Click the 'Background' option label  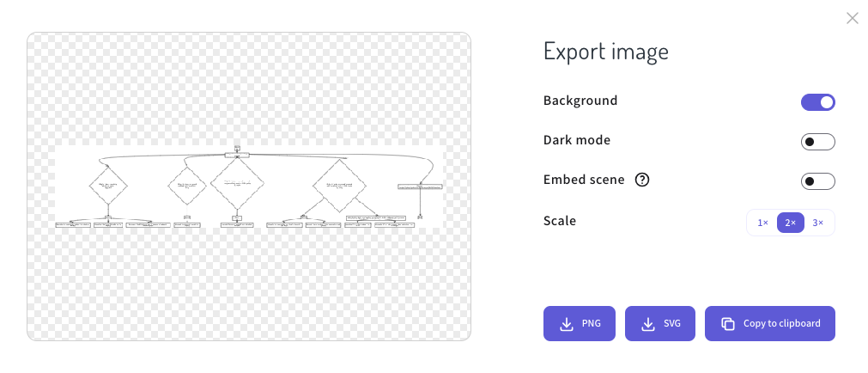(x=580, y=101)
